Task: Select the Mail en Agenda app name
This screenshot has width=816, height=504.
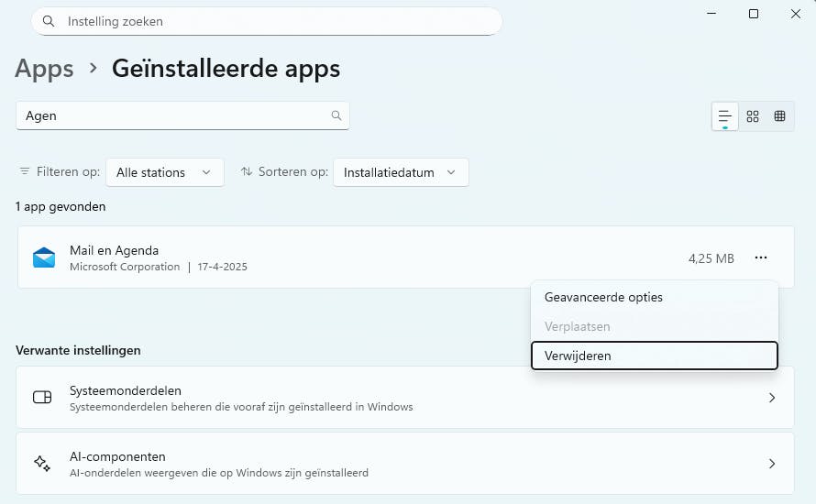Action: [114, 250]
